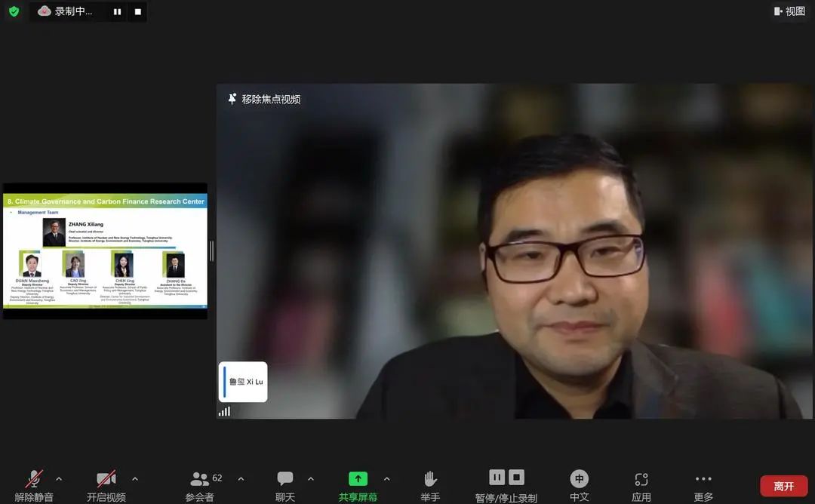Stop recording from the top recording indicator
This screenshot has width=815, height=504.
137,11
